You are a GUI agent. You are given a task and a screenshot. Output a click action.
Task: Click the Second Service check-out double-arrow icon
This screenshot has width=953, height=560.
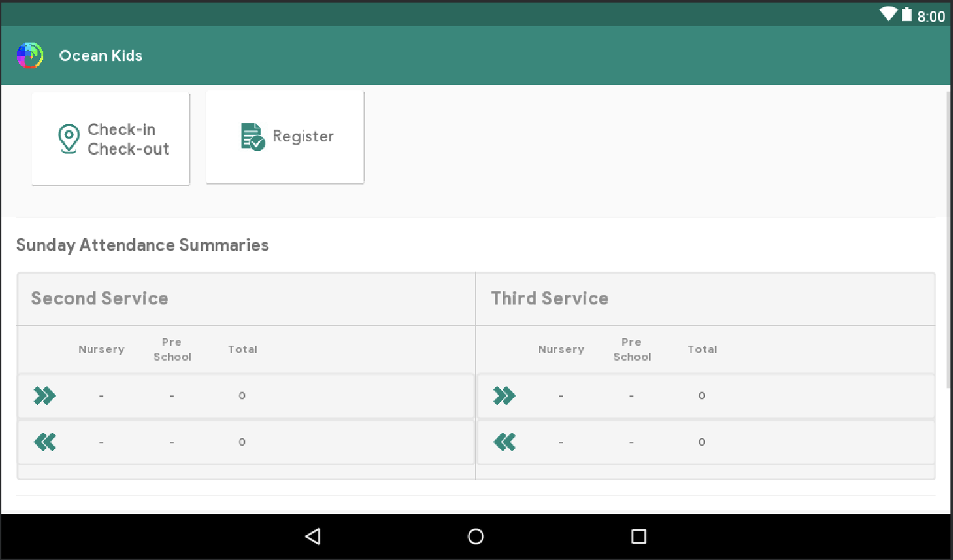(x=45, y=442)
